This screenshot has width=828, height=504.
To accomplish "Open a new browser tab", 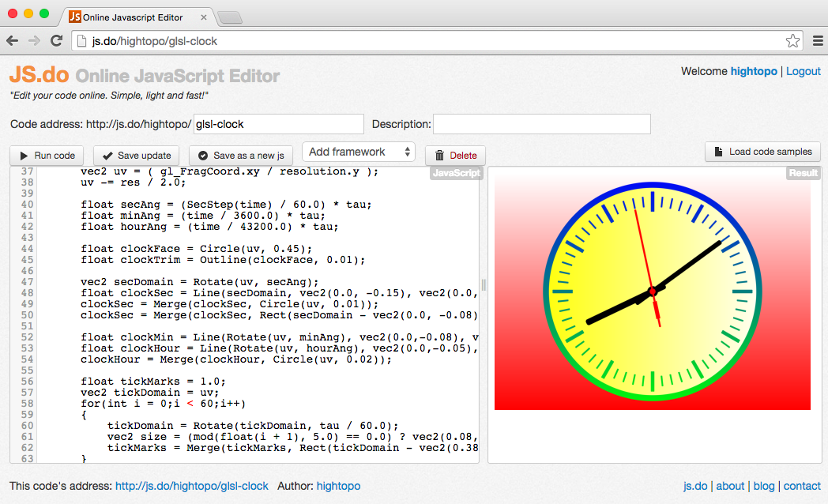I will tap(230, 18).
